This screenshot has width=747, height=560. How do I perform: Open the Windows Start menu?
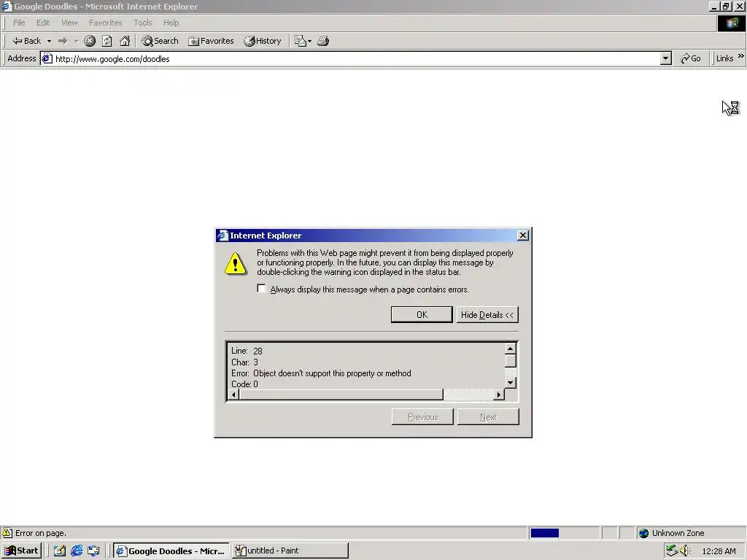pos(21,551)
